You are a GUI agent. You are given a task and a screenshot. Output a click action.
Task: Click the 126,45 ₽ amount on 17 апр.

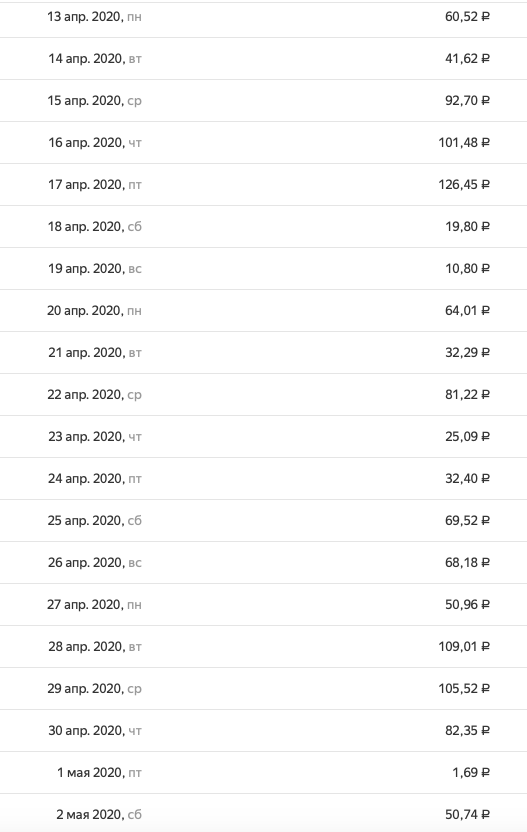[464, 184]
